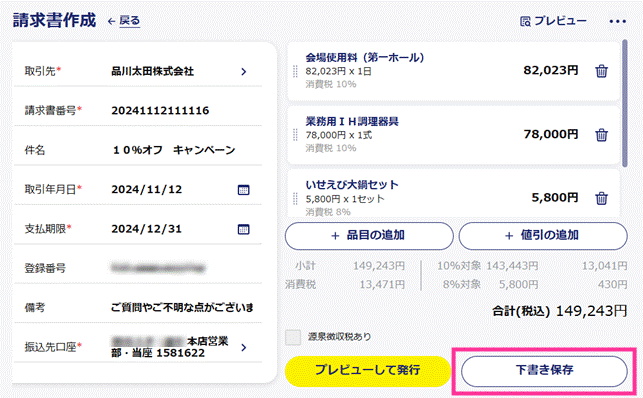Edit the 請求書番号 field 20241112111116
The height and width of the screenshot is (398, 643).
point(160,111)
